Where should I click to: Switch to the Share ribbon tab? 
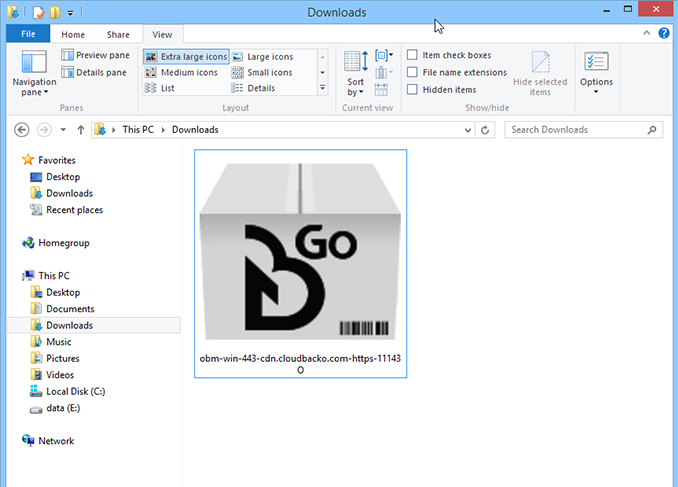[118, 35]
